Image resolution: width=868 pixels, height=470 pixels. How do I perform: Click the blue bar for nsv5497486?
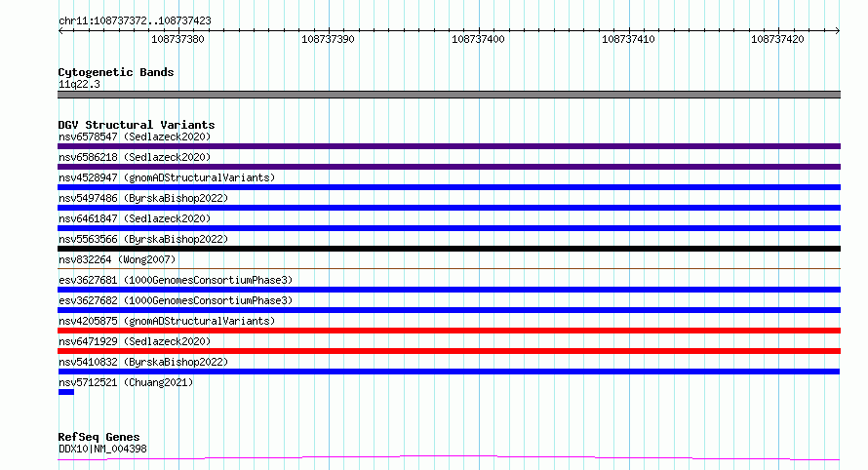(x=449, y=208)
